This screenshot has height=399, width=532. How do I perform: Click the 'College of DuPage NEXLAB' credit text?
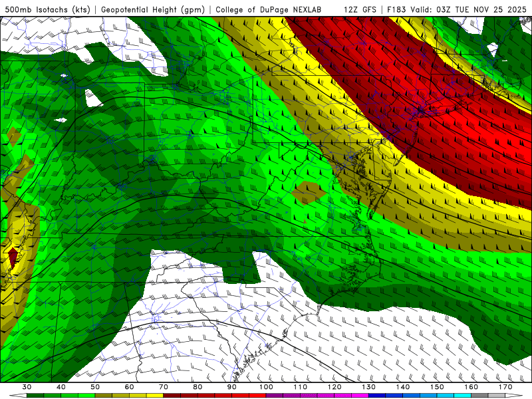[x=269, y=9]
